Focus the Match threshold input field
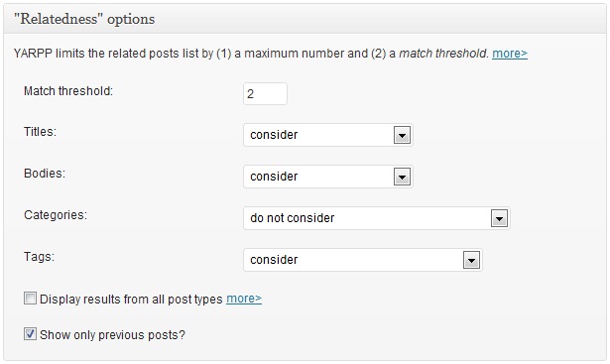This screenshot has width=610, height=364. pyautogui.click(x=265, y=93)
